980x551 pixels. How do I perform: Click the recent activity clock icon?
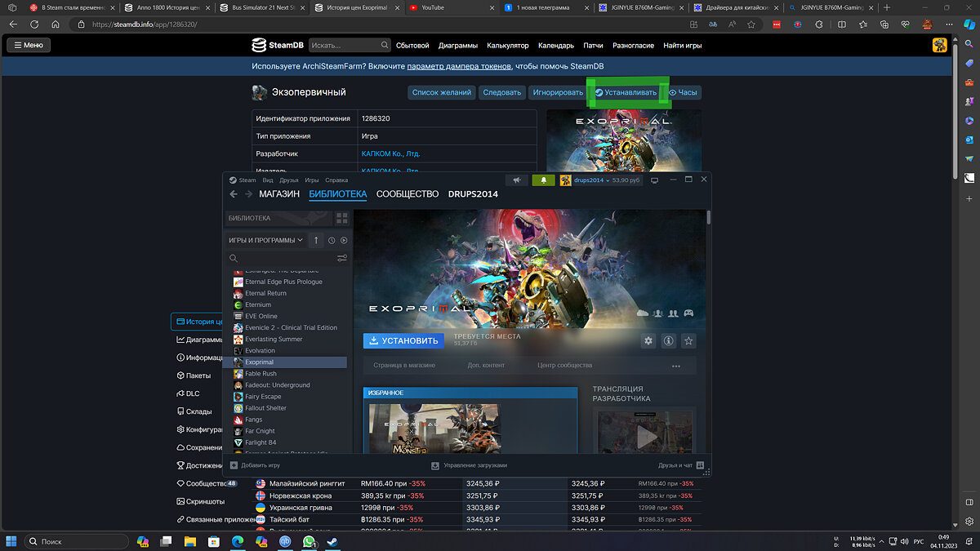pyautogui.click(x=332, y=240)
